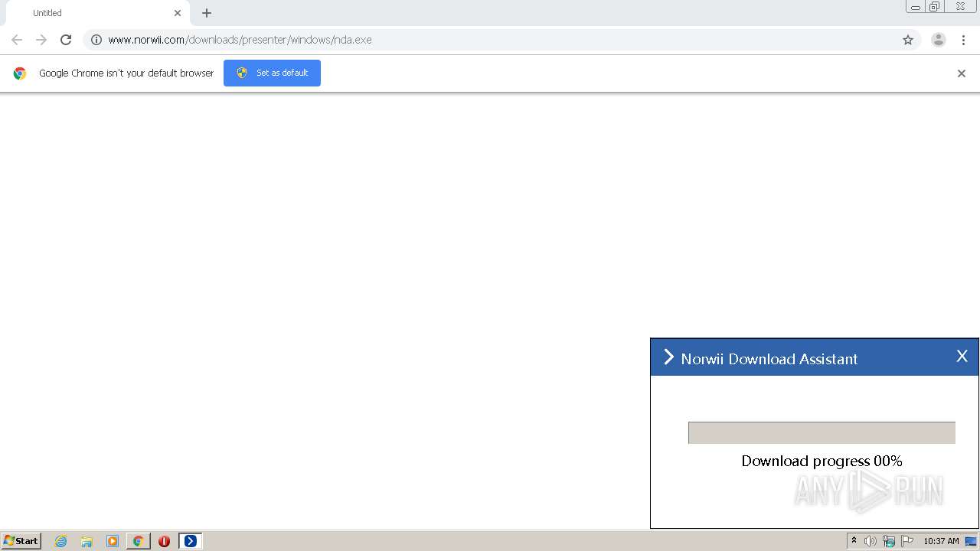
Task: Open Chrome's three-dot menu
Action: (963, 40)
